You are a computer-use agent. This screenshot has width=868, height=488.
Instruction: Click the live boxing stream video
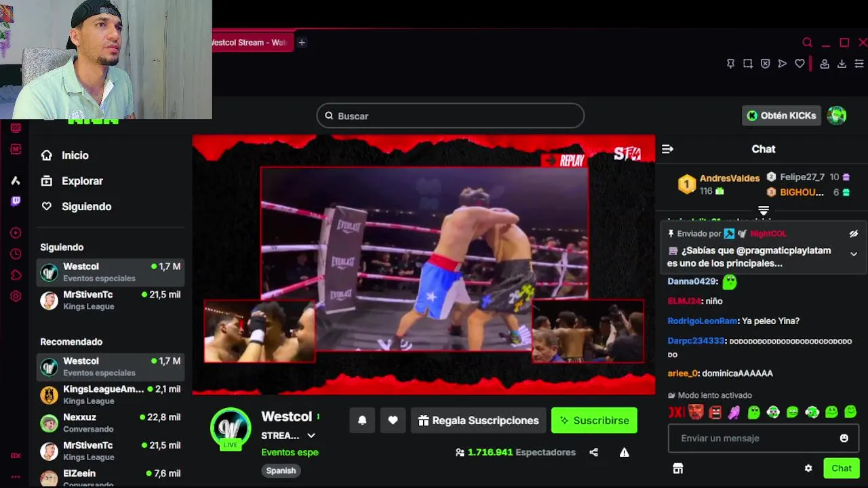tap(424, 264)
